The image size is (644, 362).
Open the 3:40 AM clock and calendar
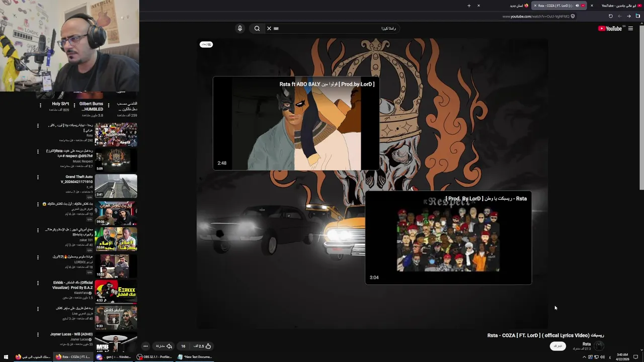click(x=622, y=357)
